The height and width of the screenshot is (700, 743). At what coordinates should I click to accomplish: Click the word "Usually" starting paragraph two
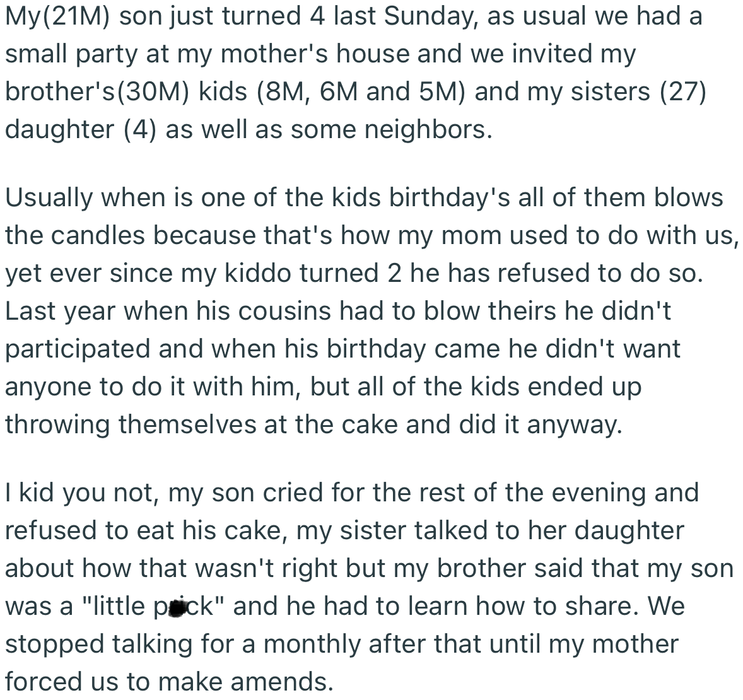point(49,198)
